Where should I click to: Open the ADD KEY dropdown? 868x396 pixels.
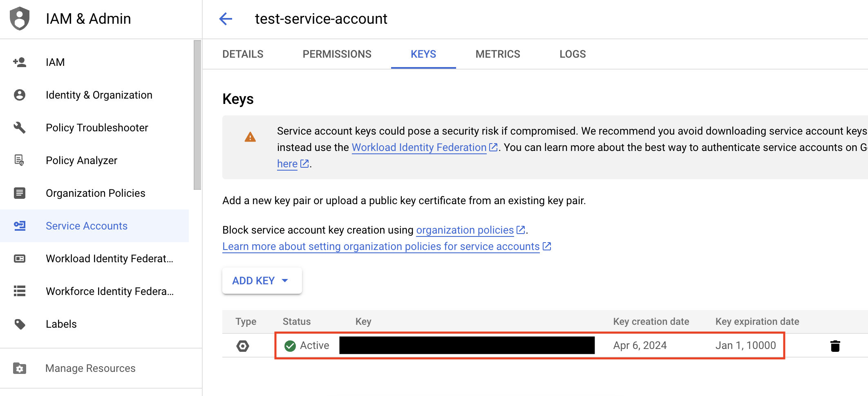262,281
